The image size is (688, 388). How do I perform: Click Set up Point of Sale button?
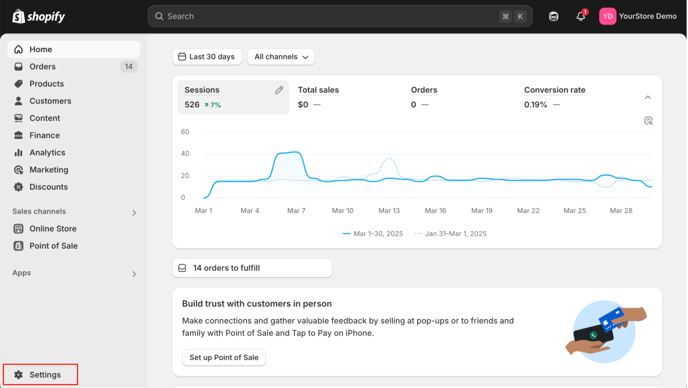click(224, 357)
